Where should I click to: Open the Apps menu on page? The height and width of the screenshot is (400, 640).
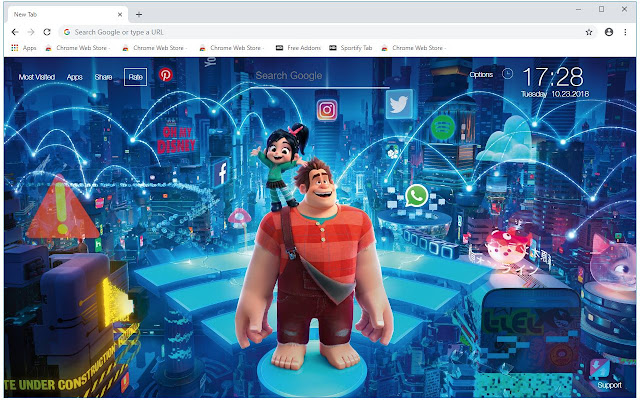tap(75, 77)
